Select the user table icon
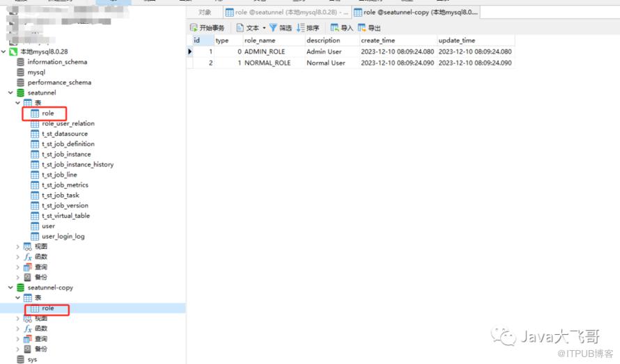 (35, 226)
